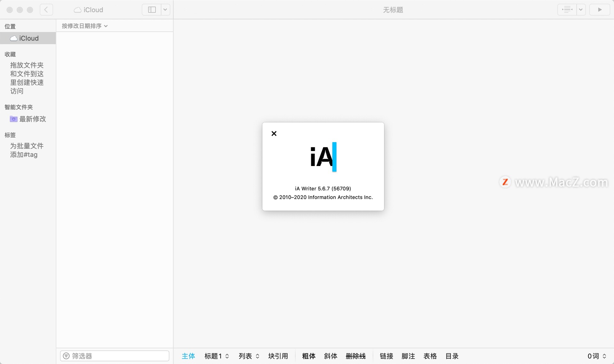The image size is (614, 364).
Task: Open the 0词 word count statistics
Action: coord(596,356)
